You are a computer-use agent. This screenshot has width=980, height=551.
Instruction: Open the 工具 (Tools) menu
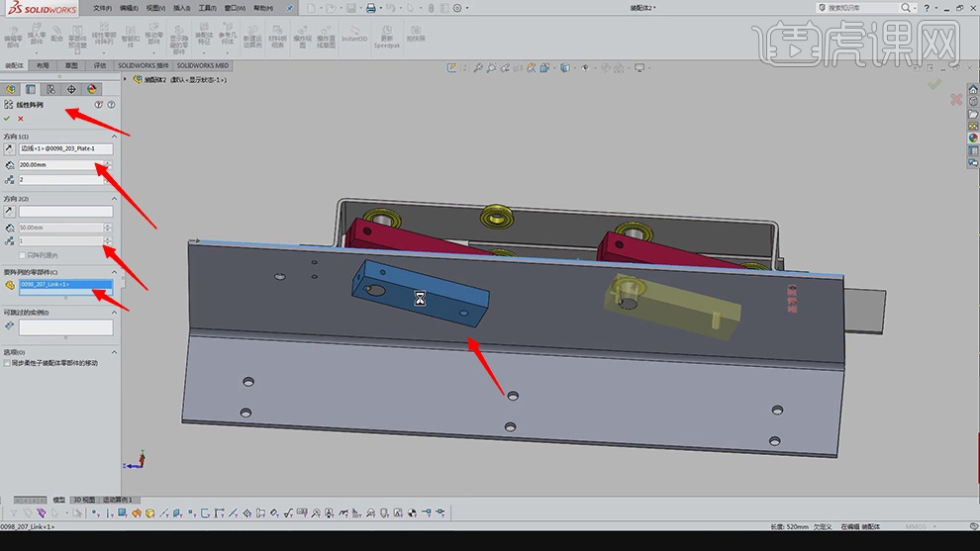tap(206, 8)
